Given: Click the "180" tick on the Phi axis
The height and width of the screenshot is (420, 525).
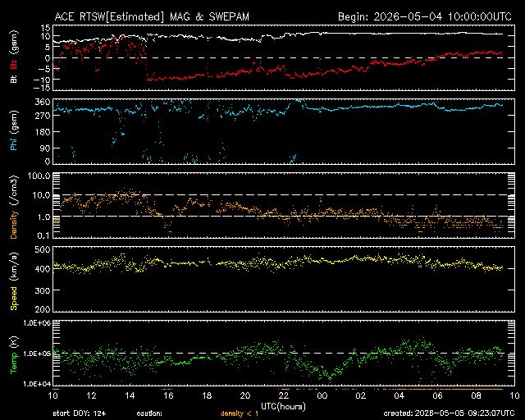Looking at the screenshot, I should [43, 132].
